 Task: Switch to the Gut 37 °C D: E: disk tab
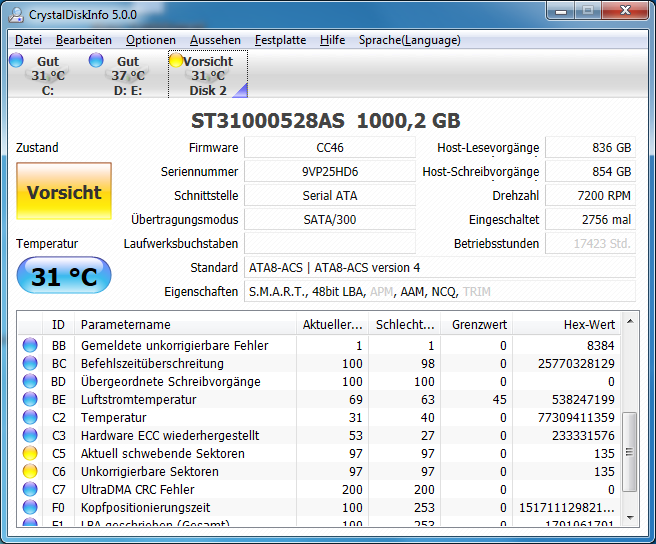pyautogui.click(x=128, y=74)
